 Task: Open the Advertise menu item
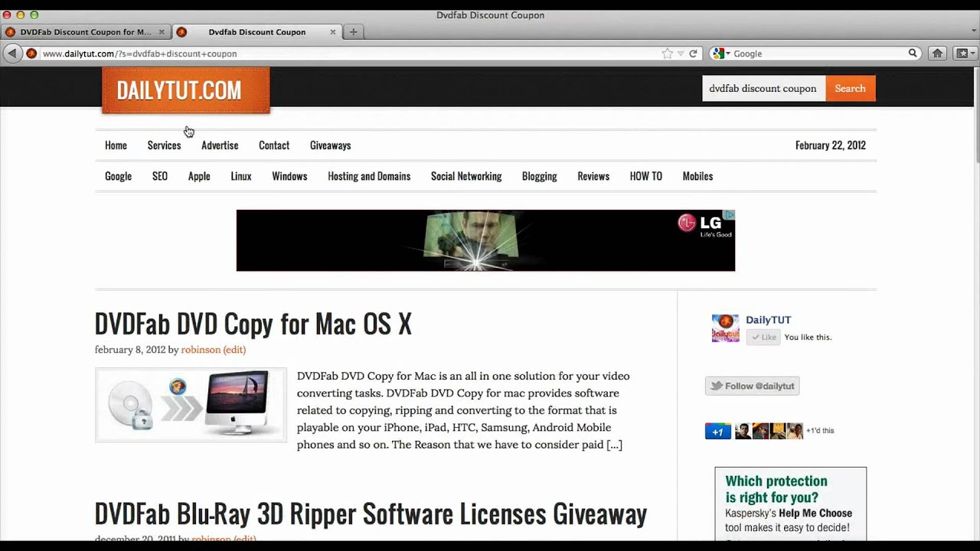(220, 145)
